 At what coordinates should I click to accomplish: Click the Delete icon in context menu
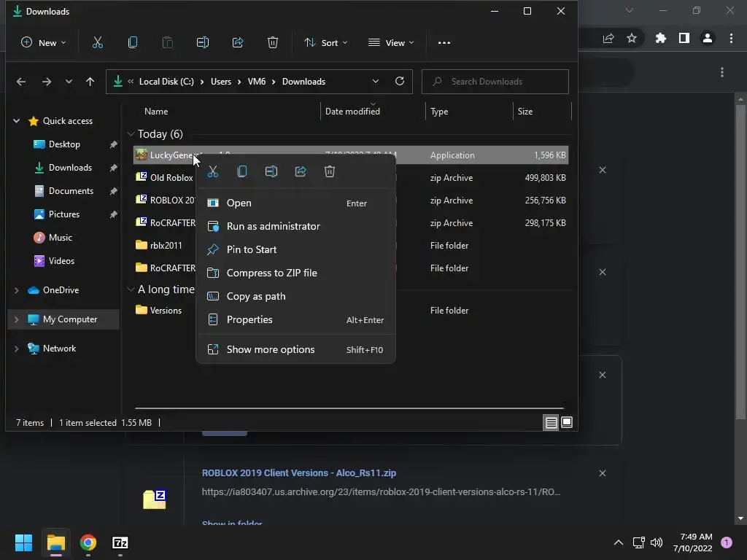pos(330,171)
